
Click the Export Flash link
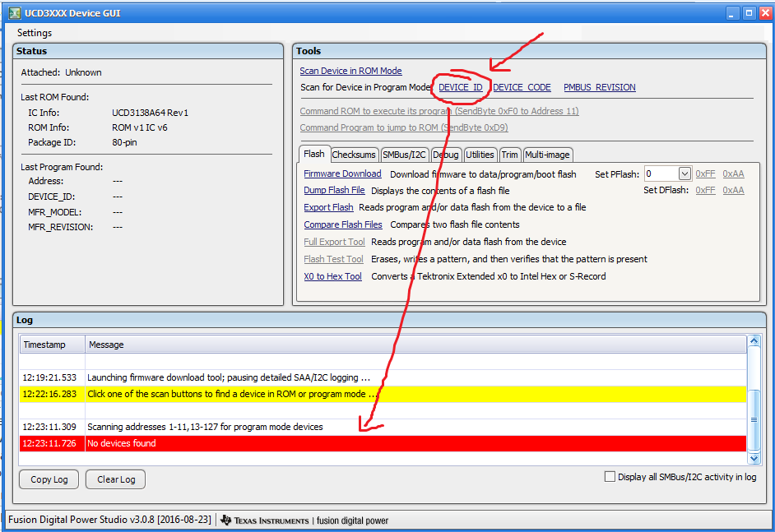[328, 207]
